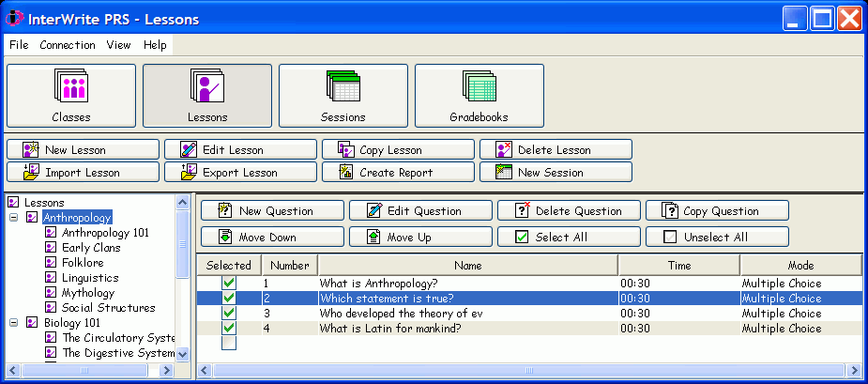Click the New Question icon
The image size is (868, 384).
(x=225, y=210)
